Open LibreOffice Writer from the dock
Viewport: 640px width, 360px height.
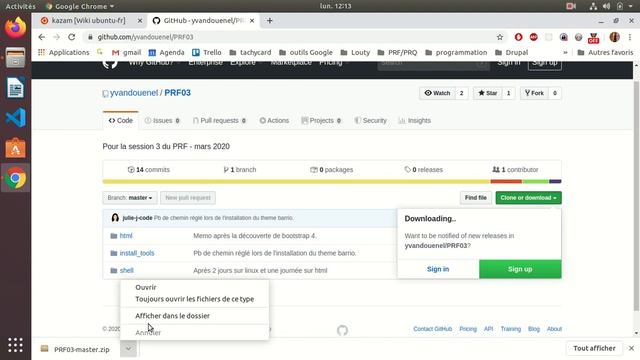pos(16,88)
